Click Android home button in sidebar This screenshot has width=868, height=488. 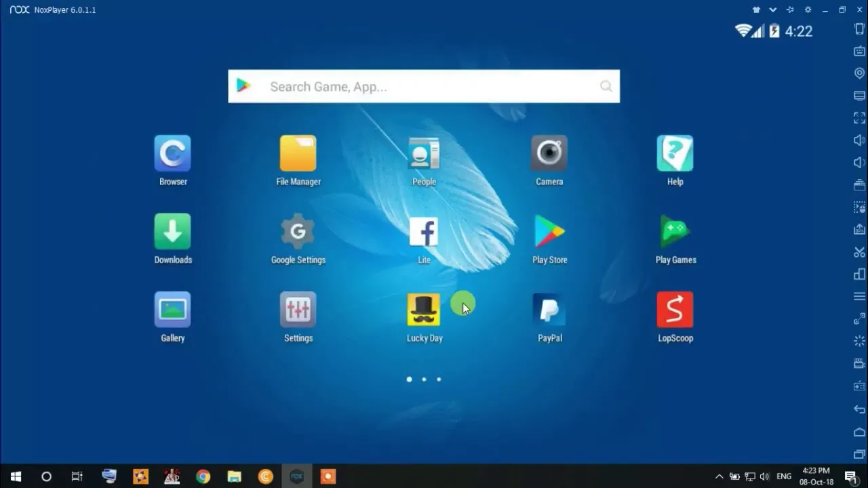(x=859, y=432)
